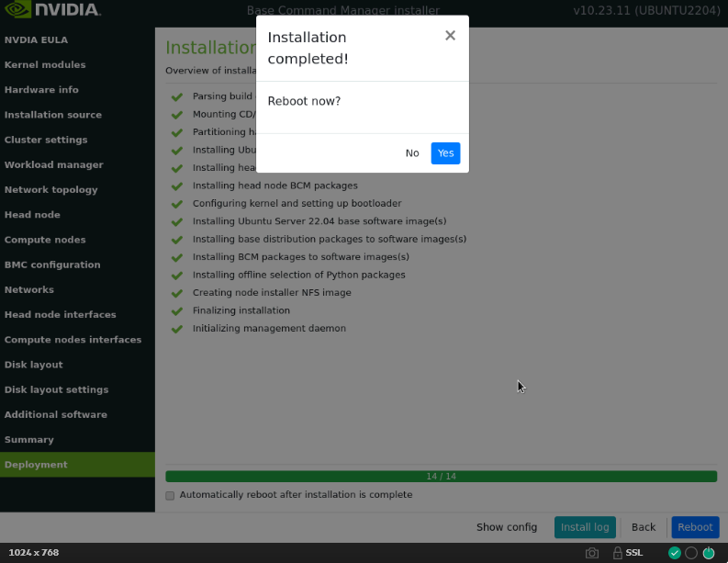728x563 pixels.
Task: Open the Install log
Action: click(x=585, y=527)
